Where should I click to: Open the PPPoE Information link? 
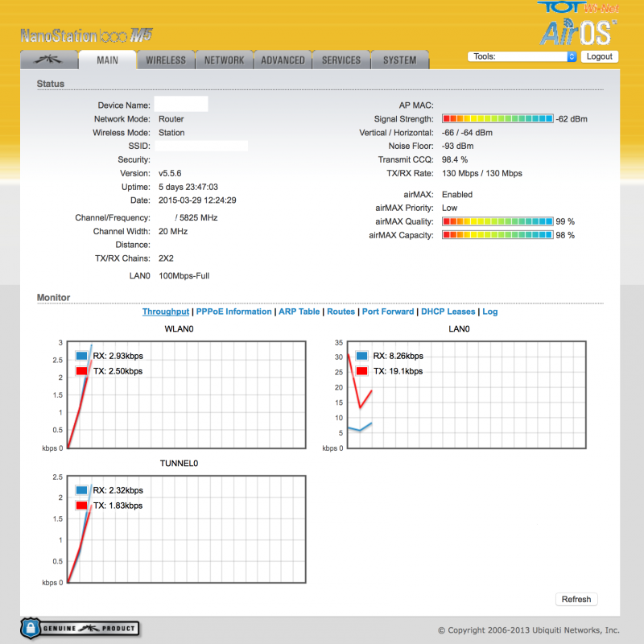(x=233, y=312)
